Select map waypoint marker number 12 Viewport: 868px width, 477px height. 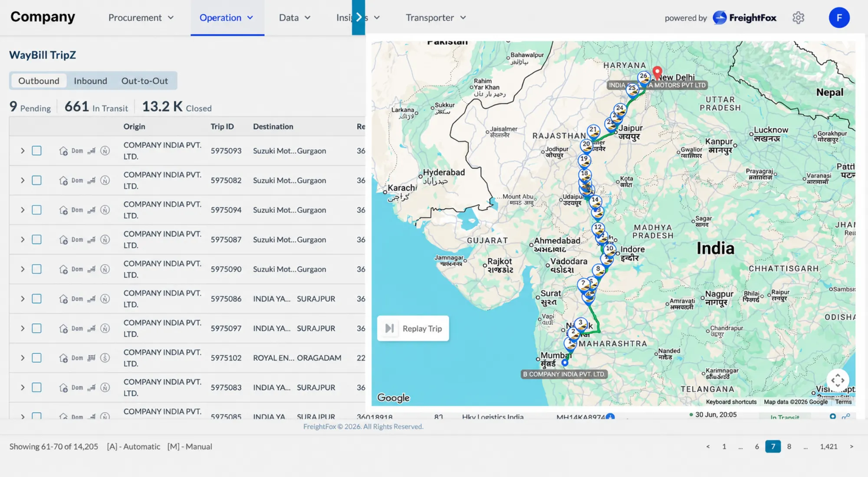[598, 229]
